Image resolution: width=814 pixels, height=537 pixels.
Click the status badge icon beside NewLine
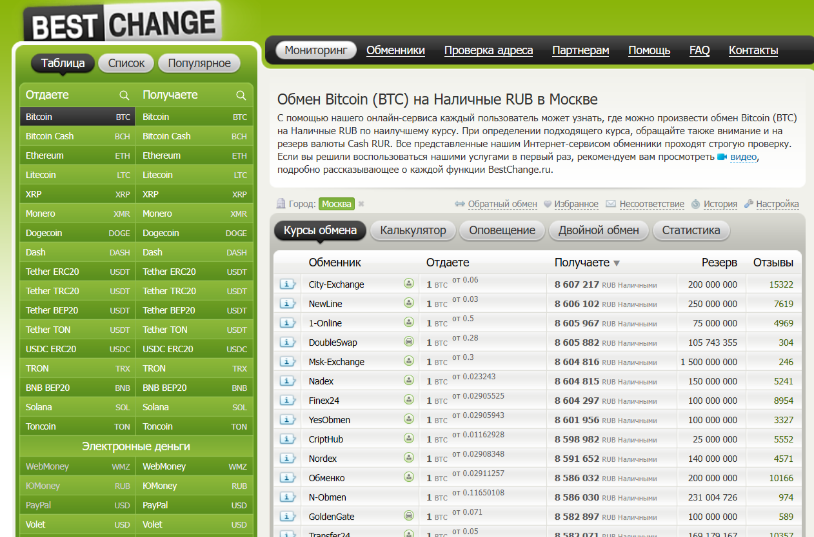[409, 303]
